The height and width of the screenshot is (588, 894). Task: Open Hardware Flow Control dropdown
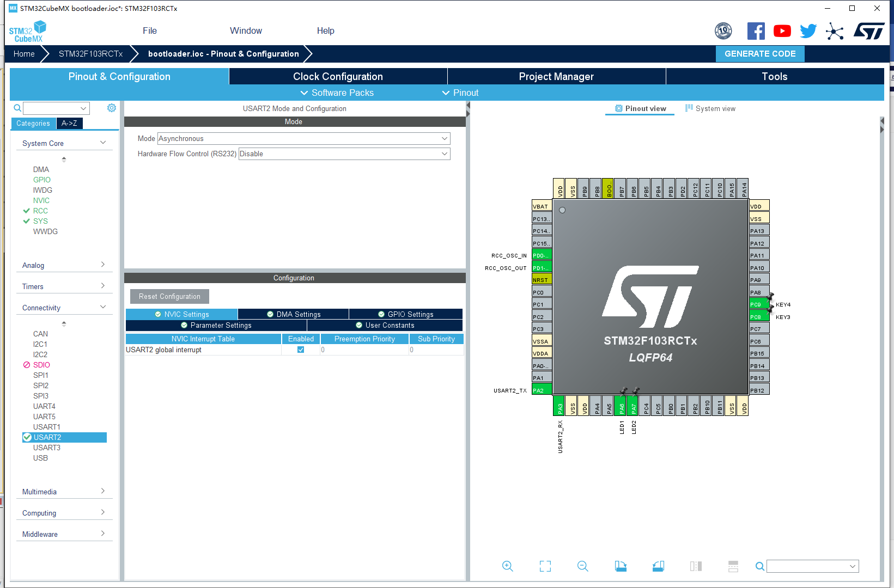(344, 154)
